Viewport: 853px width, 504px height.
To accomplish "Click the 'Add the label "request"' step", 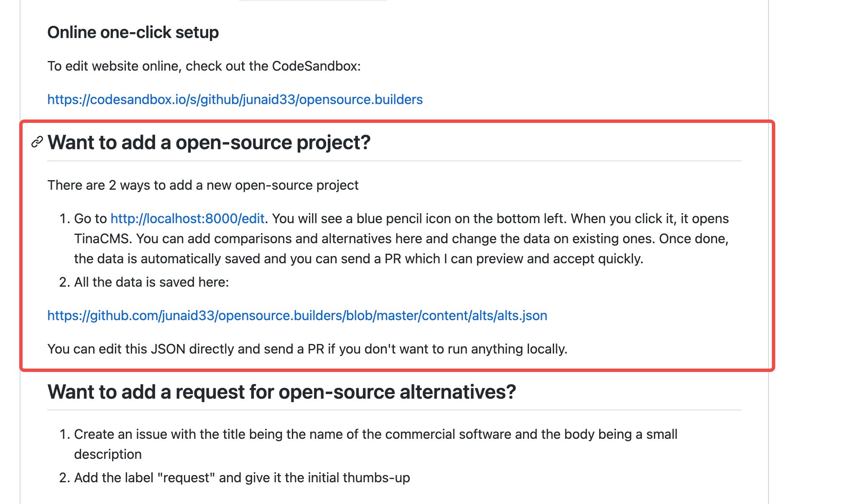I will click(x=242, y=478).
